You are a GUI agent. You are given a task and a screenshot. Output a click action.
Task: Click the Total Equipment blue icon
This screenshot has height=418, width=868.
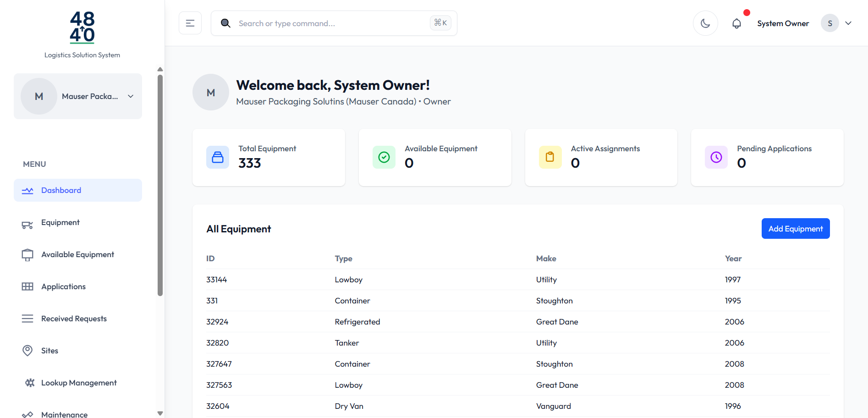pyautogui.click(x=218, y=157)
